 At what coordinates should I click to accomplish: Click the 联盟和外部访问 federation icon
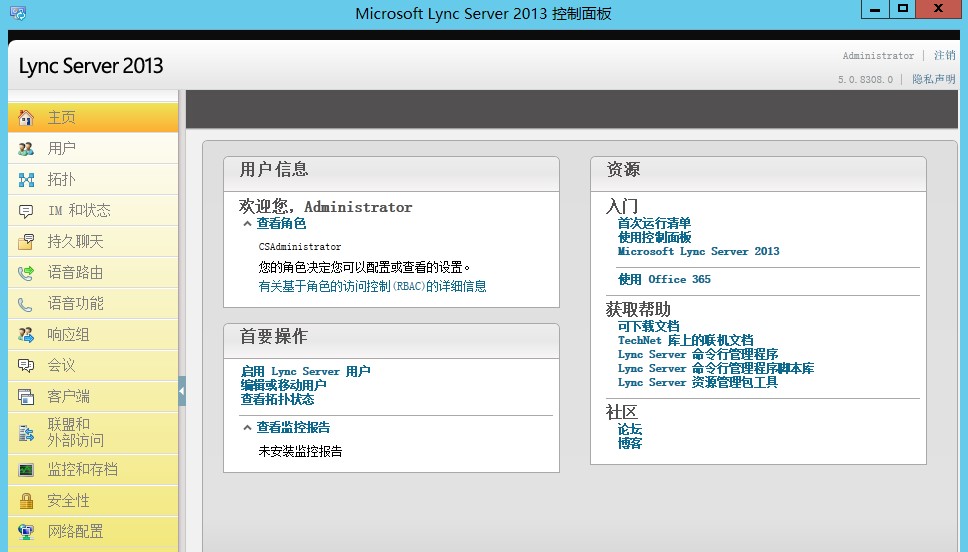(x=26, y=433)
